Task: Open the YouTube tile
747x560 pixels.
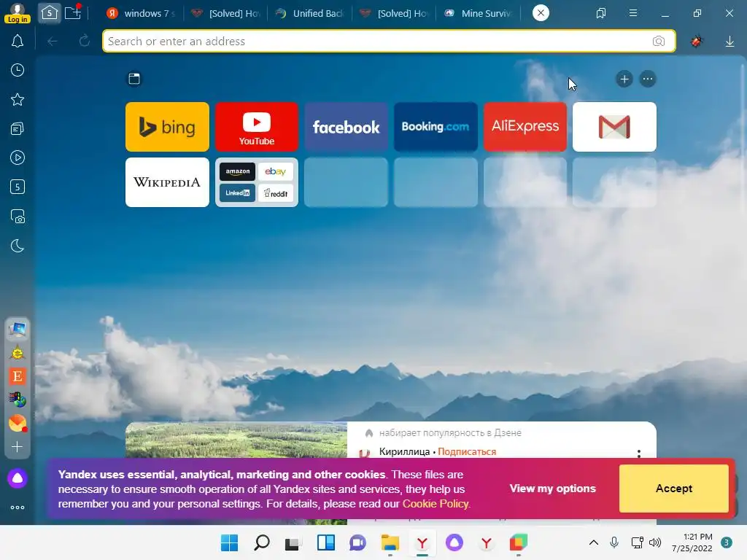Action: click(257, 127)
